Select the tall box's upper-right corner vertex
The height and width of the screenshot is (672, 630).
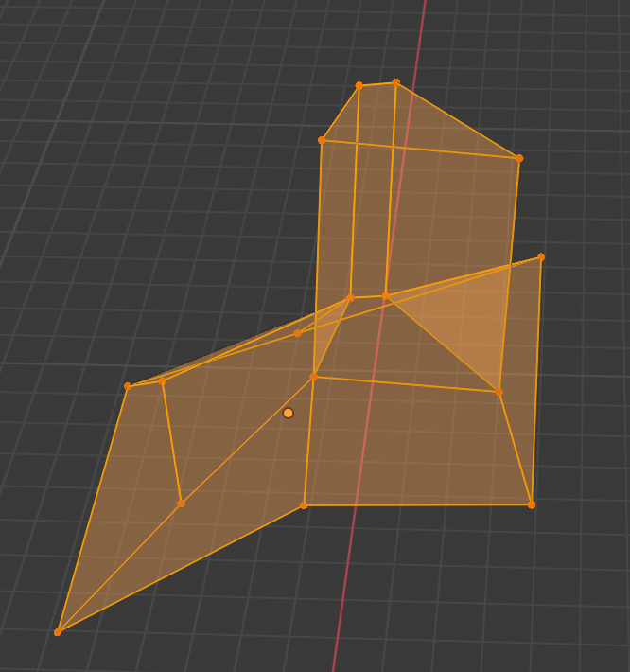click(x=519, y=159)
